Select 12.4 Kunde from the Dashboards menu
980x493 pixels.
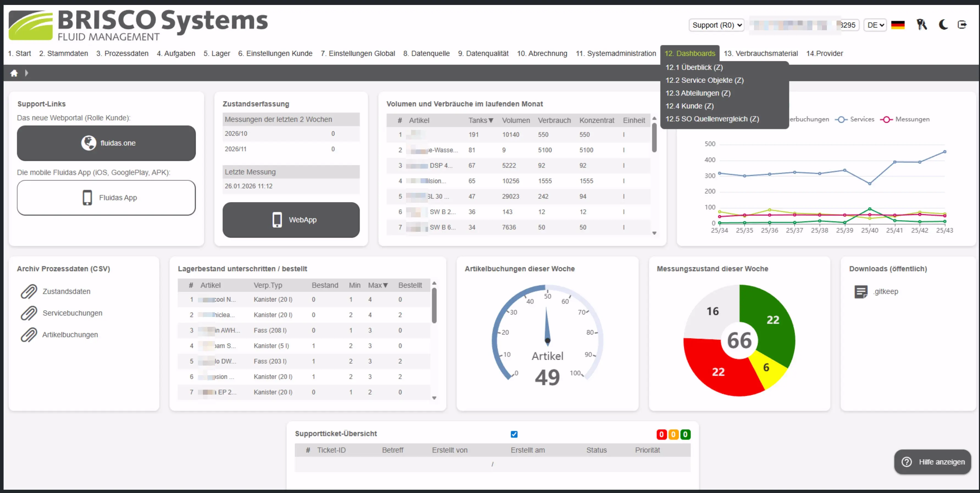pyautogui.click(x=689, y=106)
